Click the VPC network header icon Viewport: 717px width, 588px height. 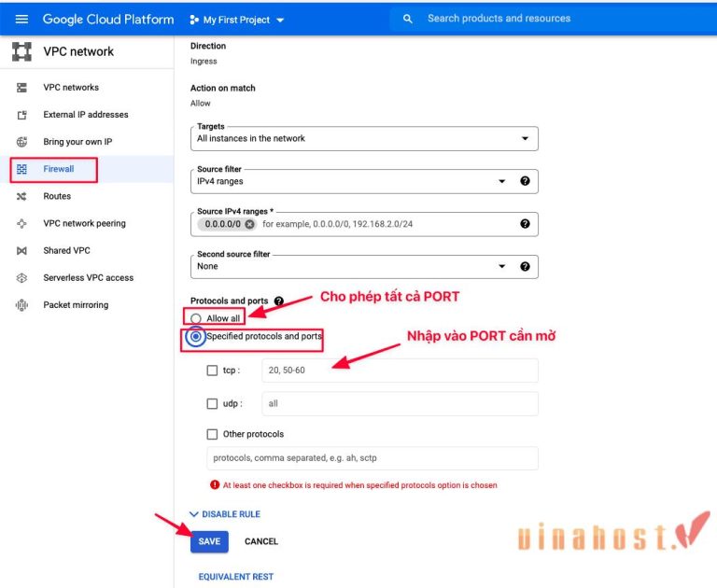21,52
